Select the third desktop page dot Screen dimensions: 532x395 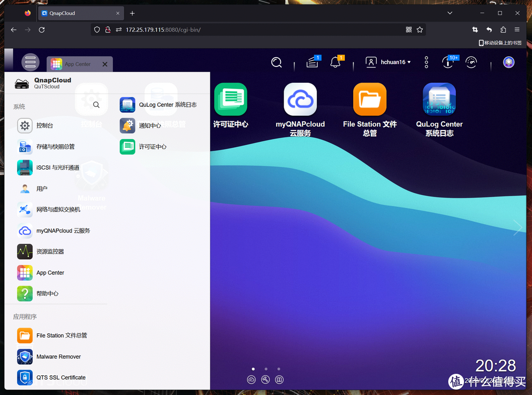point(278,369)
